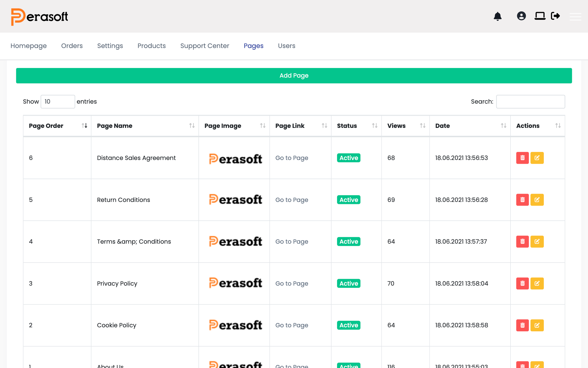Viewport: 588px width, 368px height.
Task: Select the Cookie Policy name cell
Action: (x=145, y=325)
